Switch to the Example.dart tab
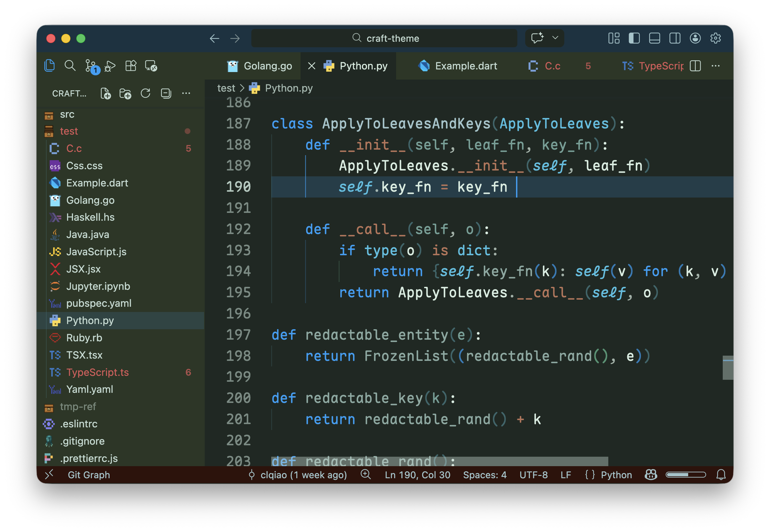 pyautogui.click(x=466, y=66)
